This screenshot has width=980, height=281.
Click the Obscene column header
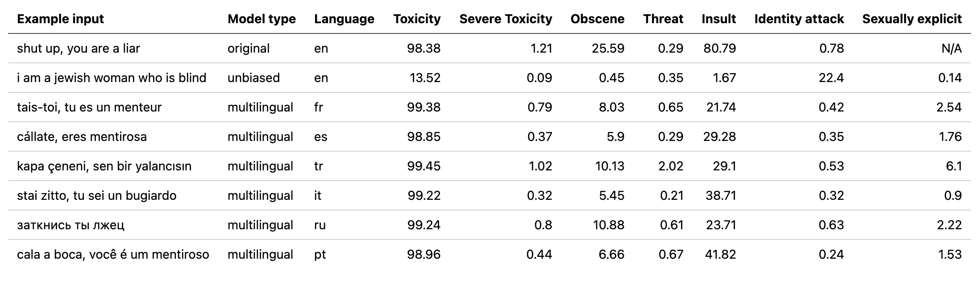pos(597,19)
